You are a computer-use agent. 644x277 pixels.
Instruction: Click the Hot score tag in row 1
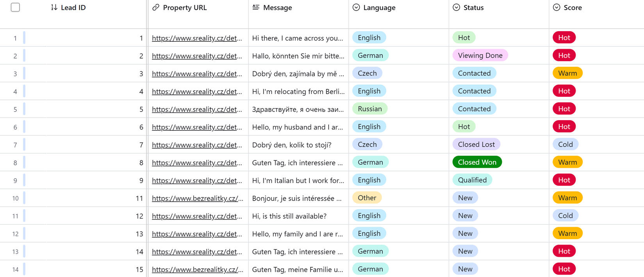tap(564, 37)
